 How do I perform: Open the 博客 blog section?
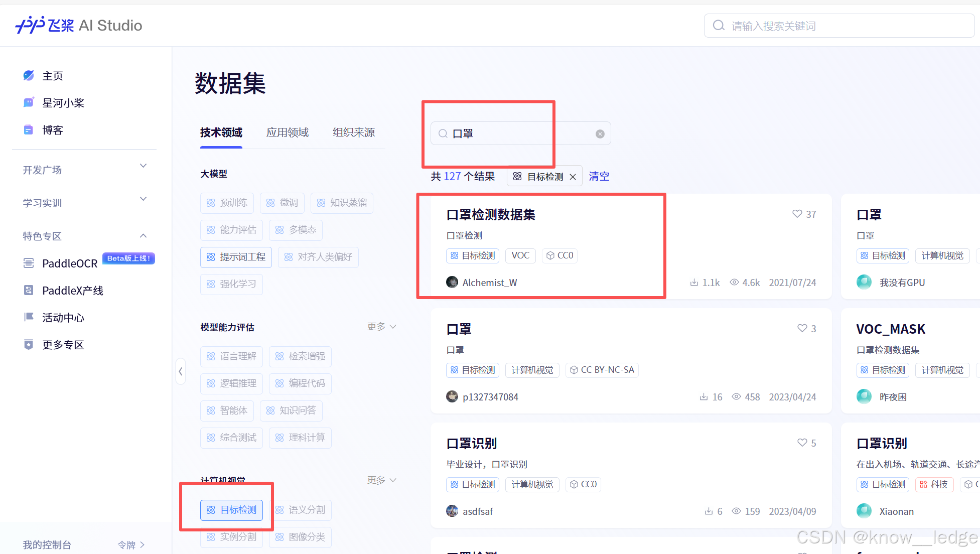(52, 130)
